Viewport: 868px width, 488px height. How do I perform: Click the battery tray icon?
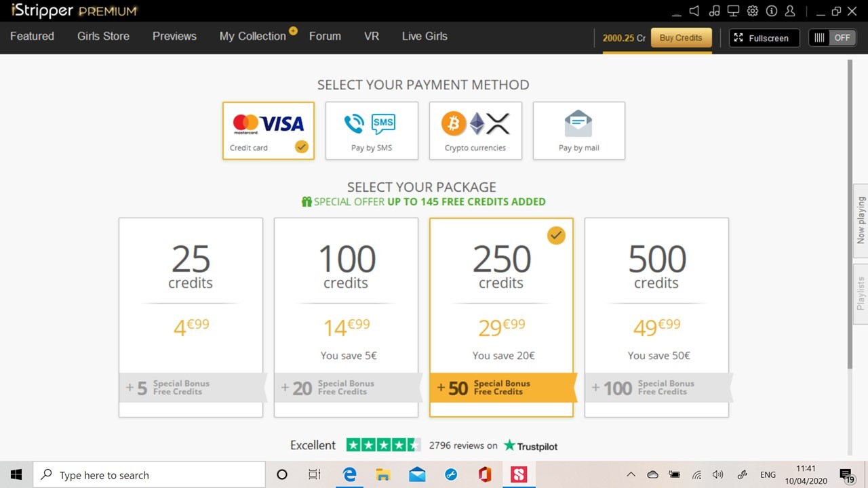(674, 474)
